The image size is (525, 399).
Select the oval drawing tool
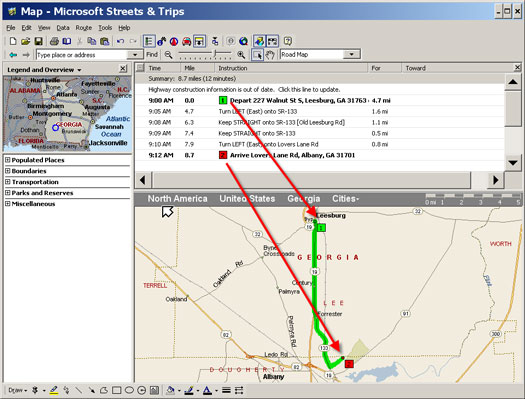click(129, 390)
